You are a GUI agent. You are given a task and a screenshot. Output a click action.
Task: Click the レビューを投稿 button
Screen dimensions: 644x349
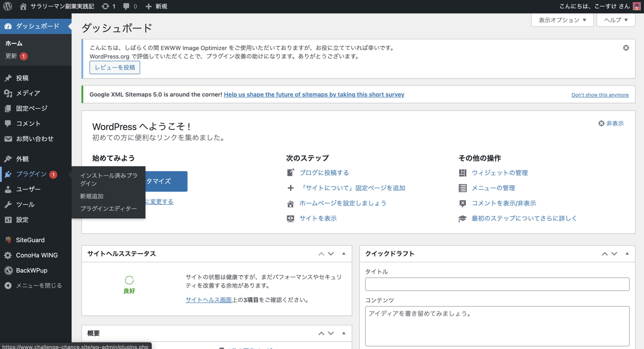click(115, 67)
